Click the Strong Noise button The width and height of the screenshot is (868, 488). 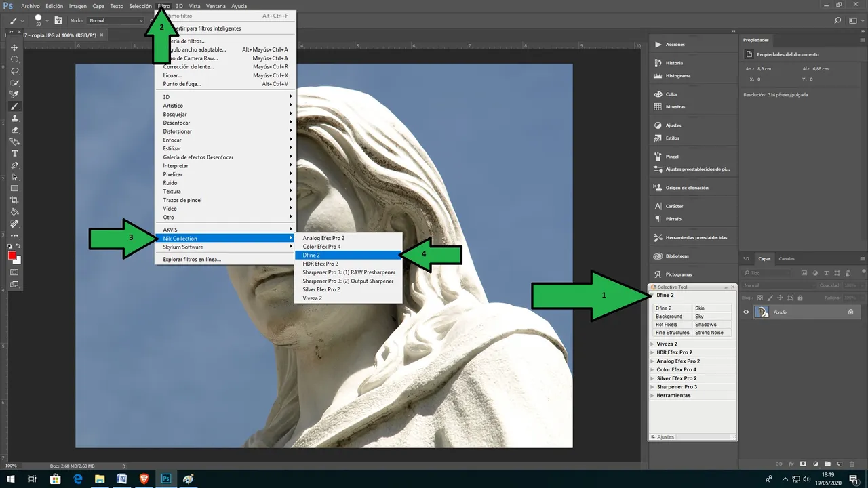pyautogui.click(x=712, y=333)
